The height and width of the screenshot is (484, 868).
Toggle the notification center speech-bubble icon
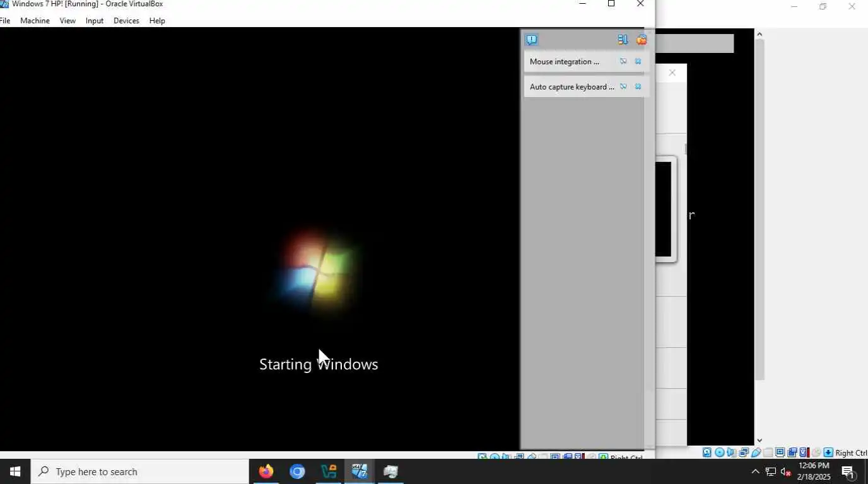(532, 40)
